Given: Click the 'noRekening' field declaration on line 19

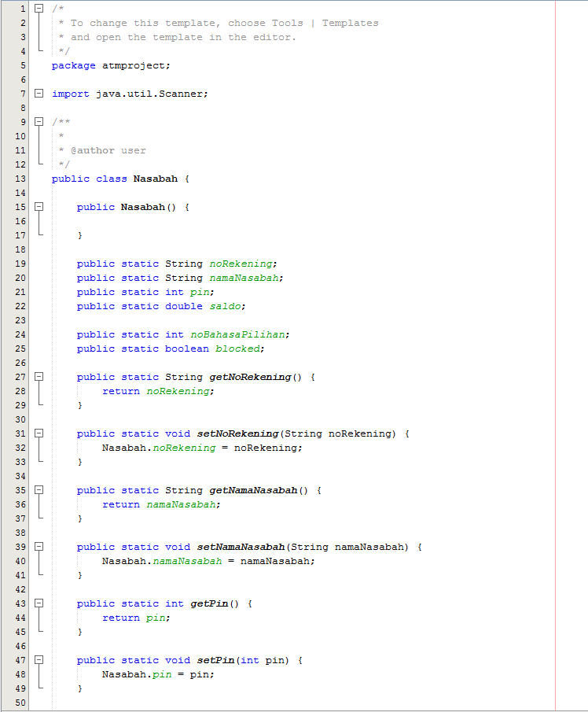Looking at the screenshot, I should [x=241, y=264].
